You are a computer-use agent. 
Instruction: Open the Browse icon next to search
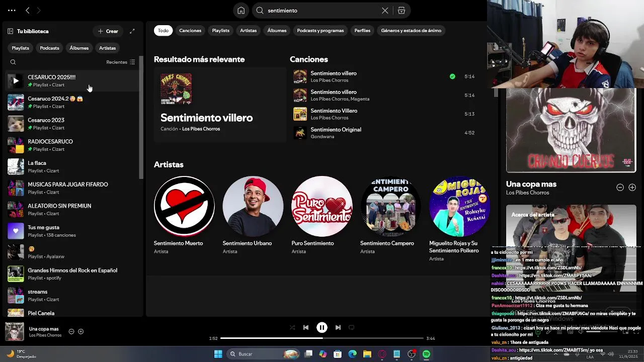point(401,11)
